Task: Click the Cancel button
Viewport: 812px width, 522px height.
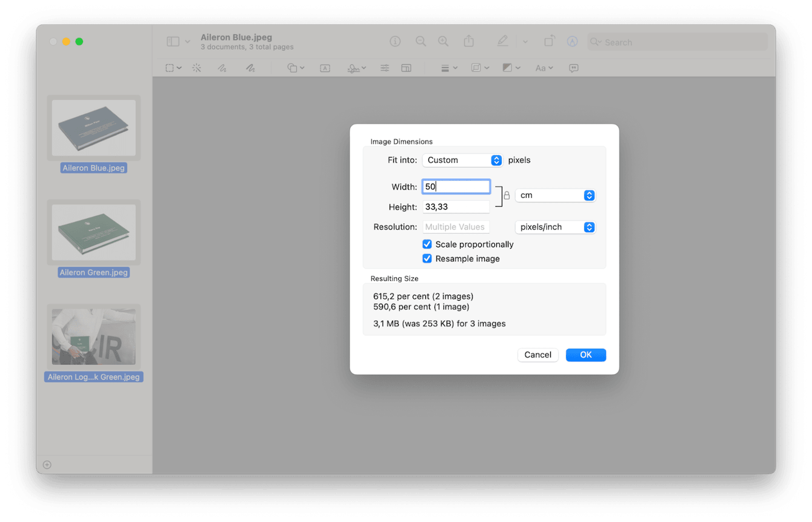Action: point(537,355)
